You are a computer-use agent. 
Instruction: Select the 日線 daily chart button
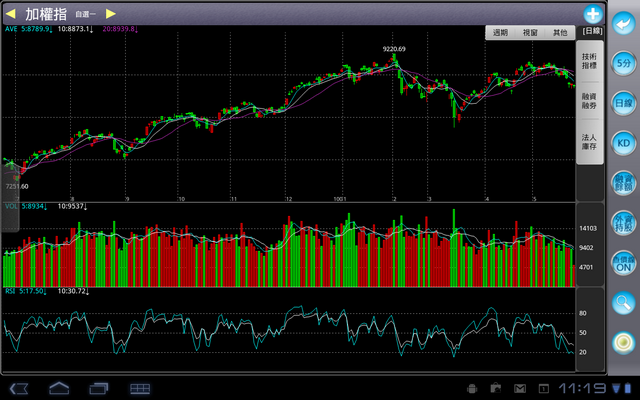coord(624,103)
